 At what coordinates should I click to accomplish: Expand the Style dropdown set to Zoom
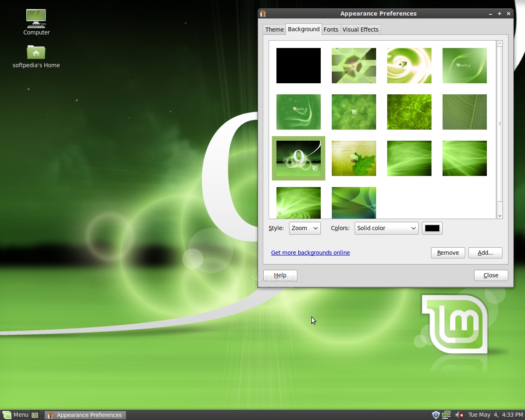click(305, 228)
